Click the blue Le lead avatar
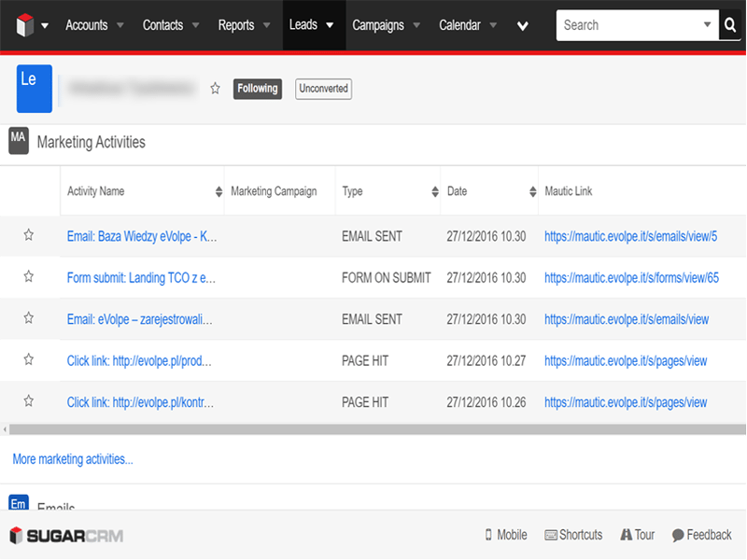Screen dimensions: 747x560 (x=35, y=89)
